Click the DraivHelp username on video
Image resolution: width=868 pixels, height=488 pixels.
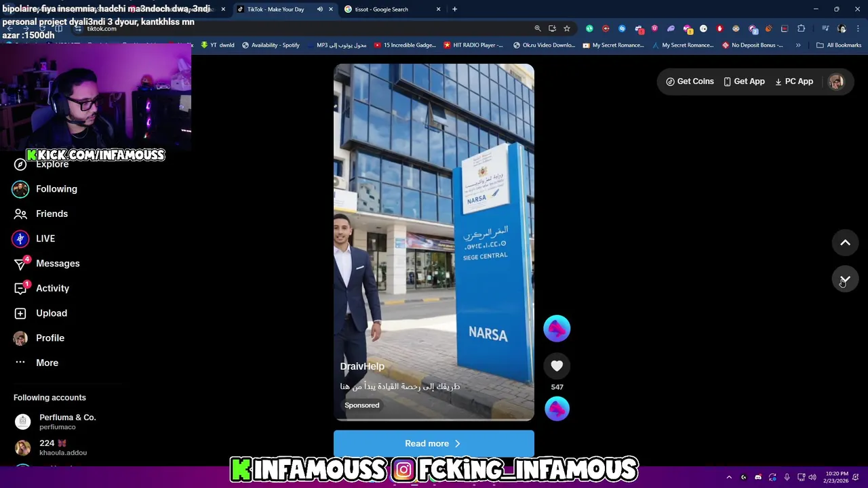362,366
